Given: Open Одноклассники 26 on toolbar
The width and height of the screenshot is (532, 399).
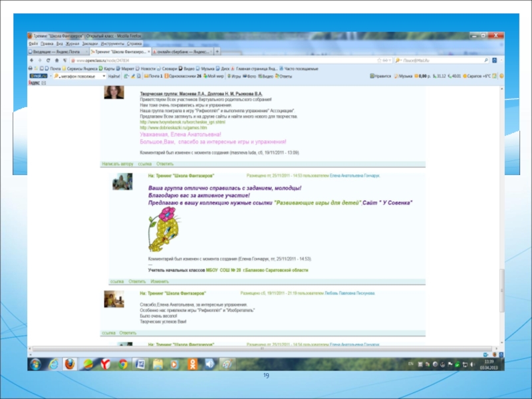Looking at the screenshot, I should tap(183, 76).
